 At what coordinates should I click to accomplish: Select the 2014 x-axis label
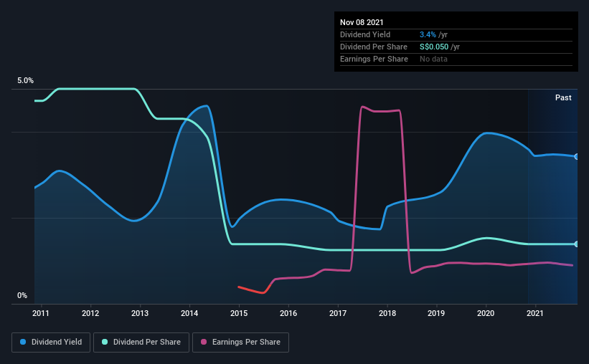click(189, 313)
